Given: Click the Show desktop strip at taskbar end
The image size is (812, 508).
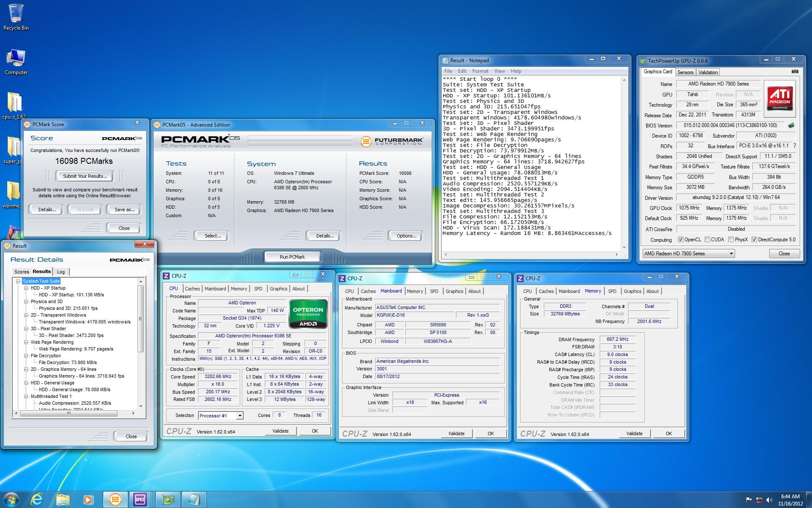Looking at the screenshot, I should click(x=809, y=500).
